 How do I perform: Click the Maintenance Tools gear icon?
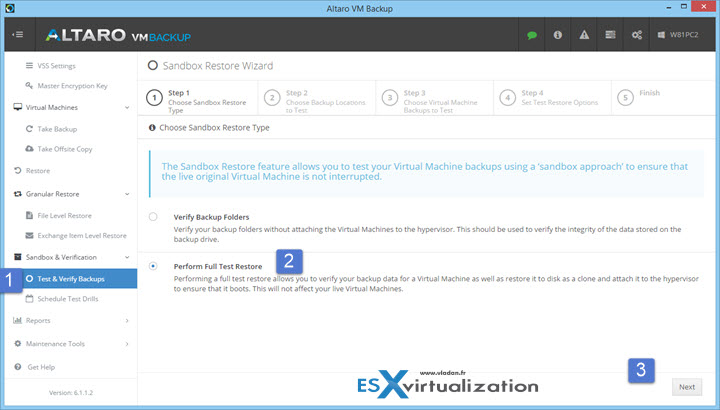(17, 343)
